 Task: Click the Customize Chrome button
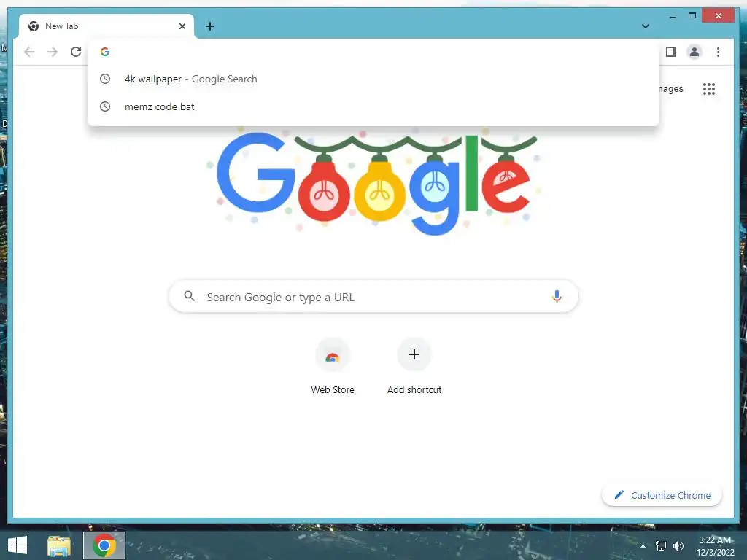662,495
